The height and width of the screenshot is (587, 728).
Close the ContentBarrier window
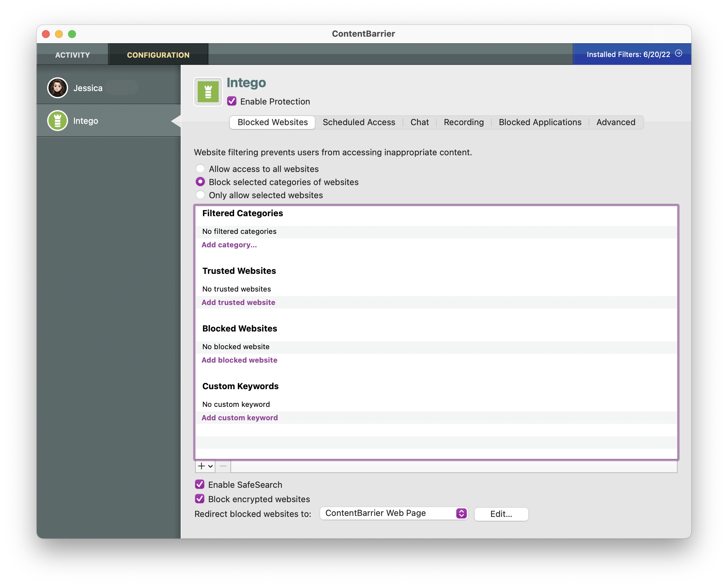tap(46, 34)
